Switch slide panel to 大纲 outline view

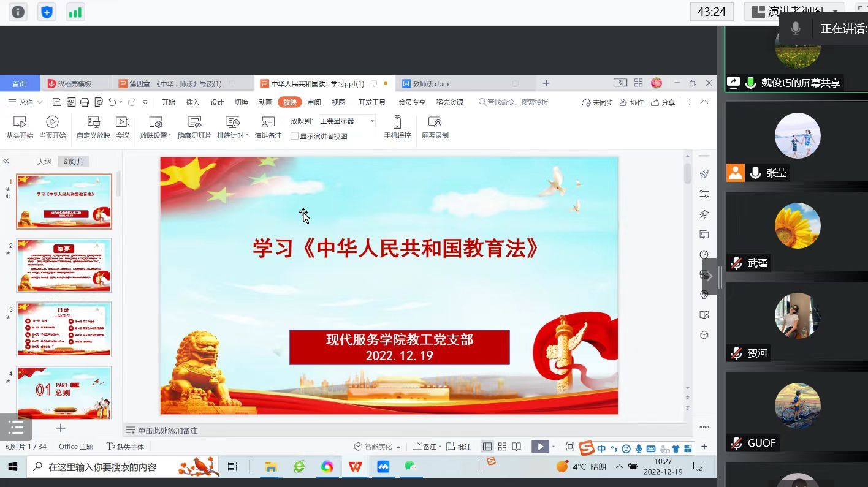(44, 162)
